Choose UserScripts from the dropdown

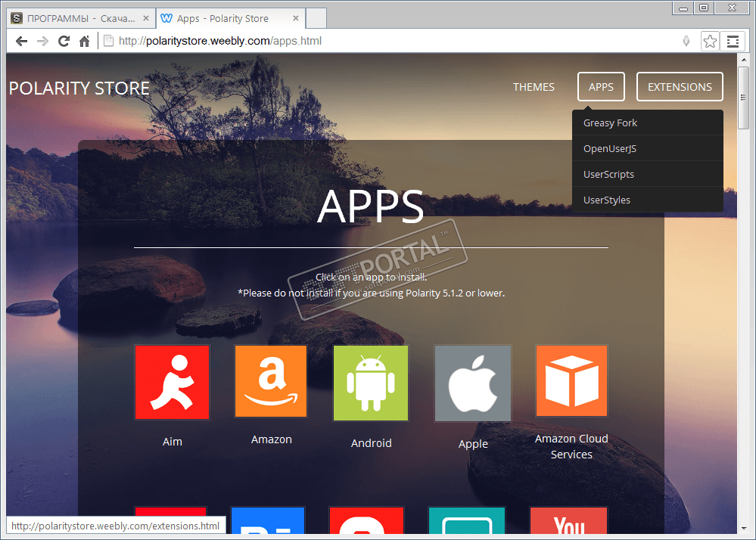point(648,174)
